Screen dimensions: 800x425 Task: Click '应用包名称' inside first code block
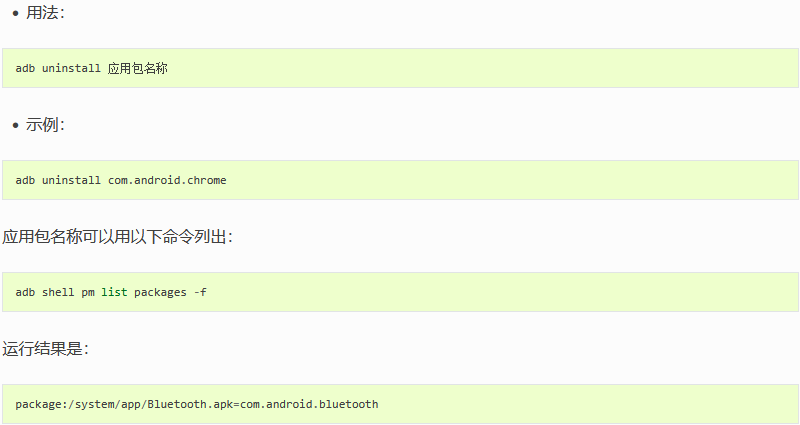point(138,68)
